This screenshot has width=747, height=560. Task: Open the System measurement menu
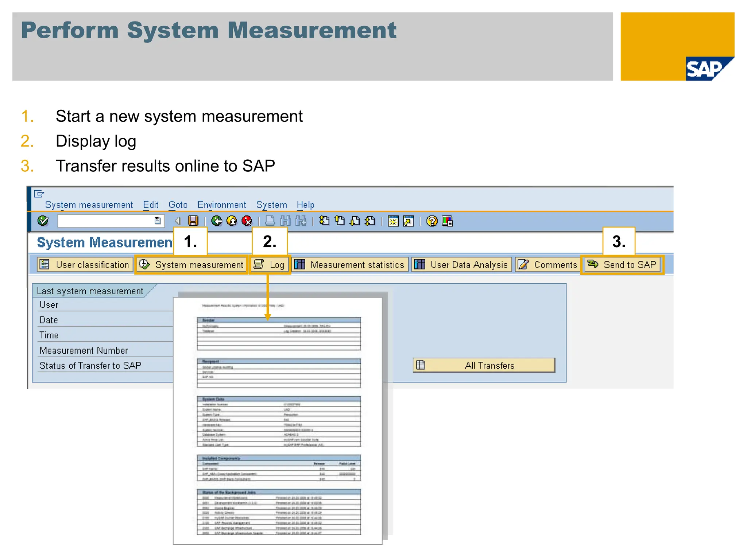click(89, 205)
